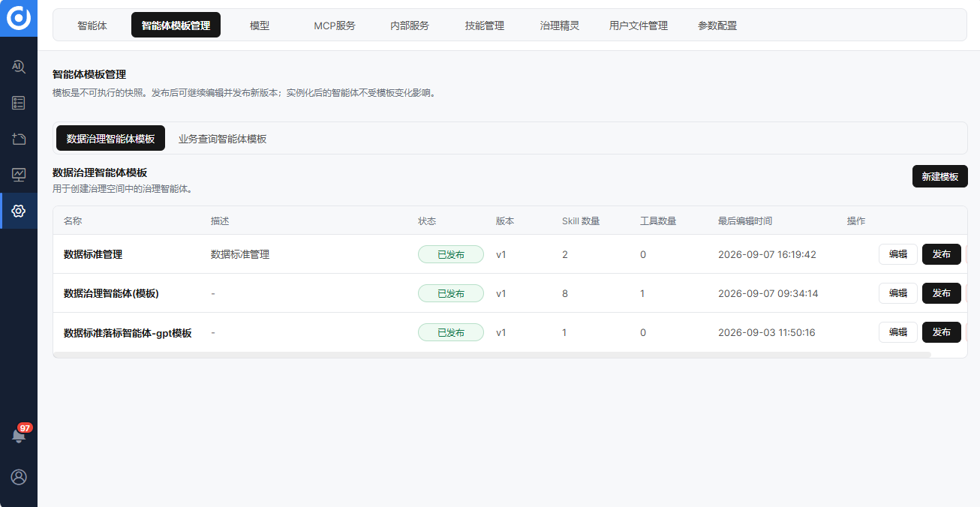
Task: Click the 数据标准落标智能体-gpt模板 name cell
Action: pos(128,332)
